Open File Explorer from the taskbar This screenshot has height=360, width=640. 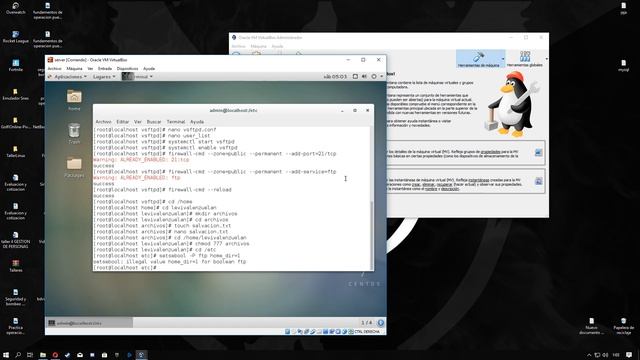(42, 355)
